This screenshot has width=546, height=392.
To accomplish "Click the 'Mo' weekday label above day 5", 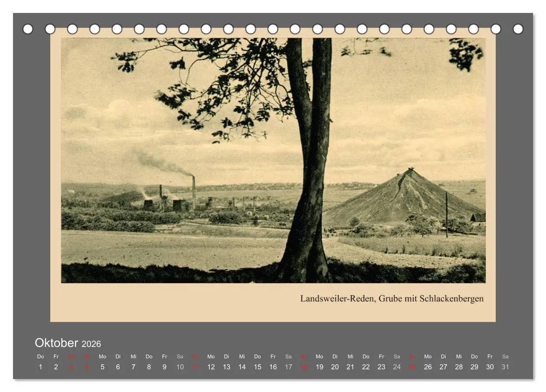I will pyautogui.click(x=102, y=356).
